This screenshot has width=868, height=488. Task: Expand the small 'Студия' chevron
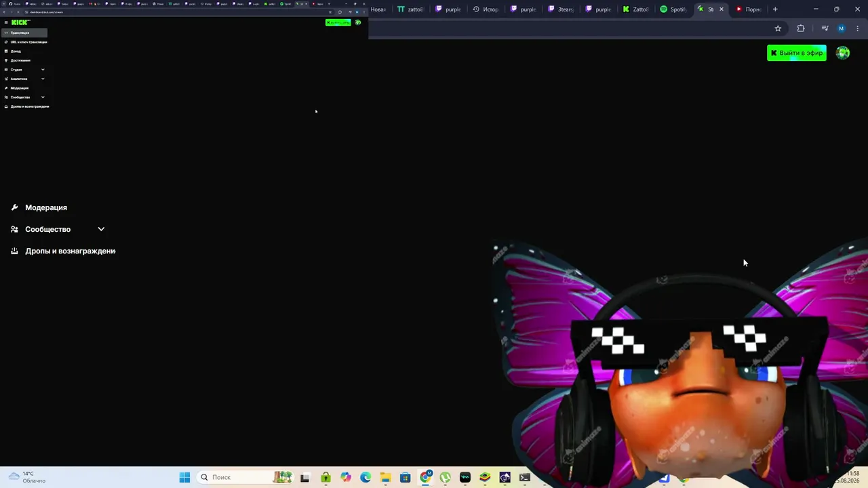[x=43, y=70]
